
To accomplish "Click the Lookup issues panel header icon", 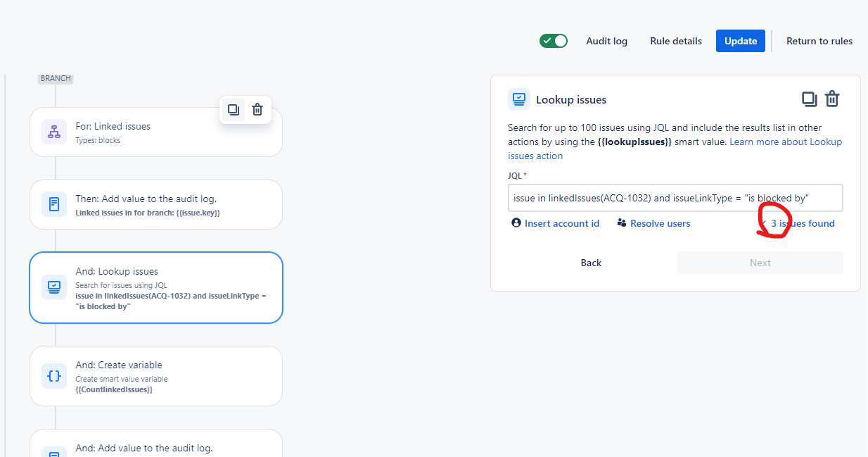I will (x=519, y=99).
